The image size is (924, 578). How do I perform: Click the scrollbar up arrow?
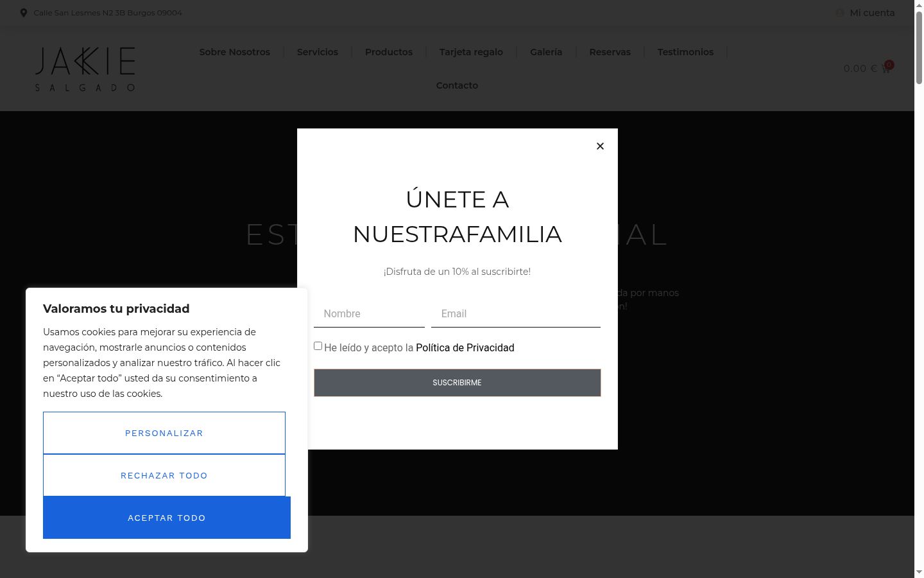tap(919, 5)
